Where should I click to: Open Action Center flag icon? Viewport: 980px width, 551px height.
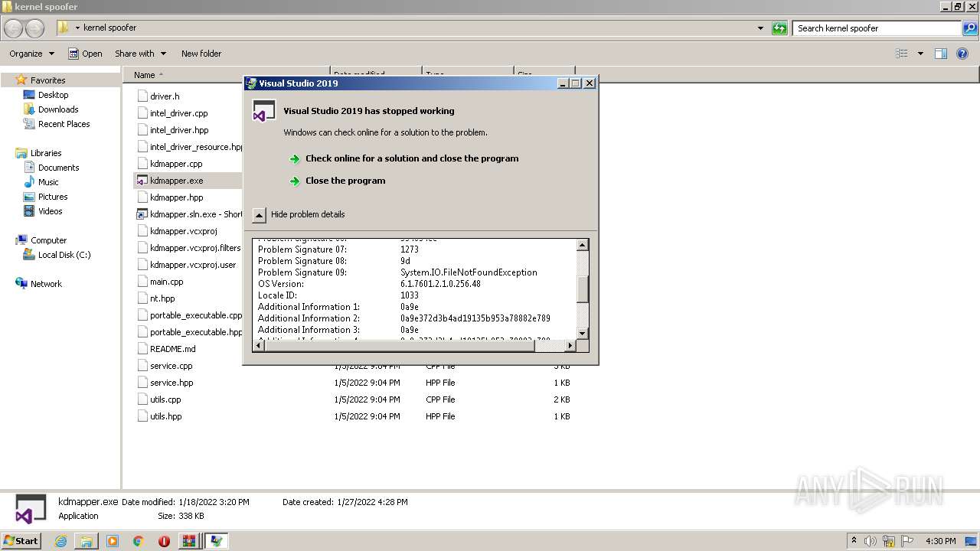tap(908, 541)
